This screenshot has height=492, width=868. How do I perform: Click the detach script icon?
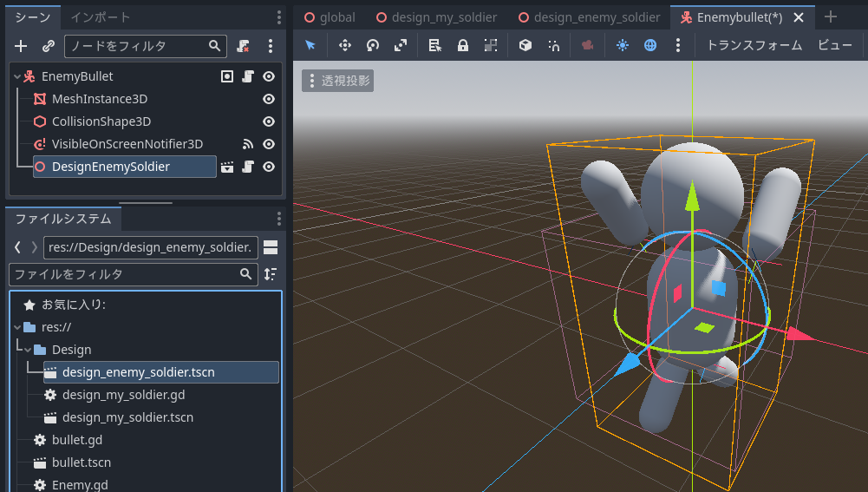click(x=244, y=46)
